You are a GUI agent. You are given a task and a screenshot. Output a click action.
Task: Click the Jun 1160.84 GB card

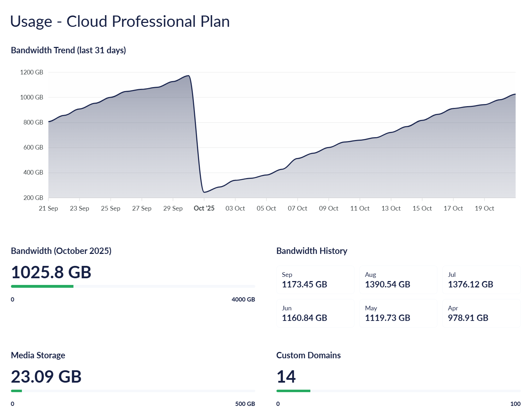coord(315,314)
